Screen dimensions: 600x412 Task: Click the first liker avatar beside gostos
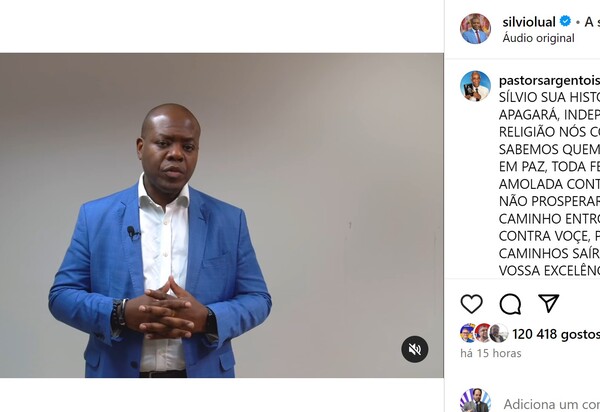[468, 333]
